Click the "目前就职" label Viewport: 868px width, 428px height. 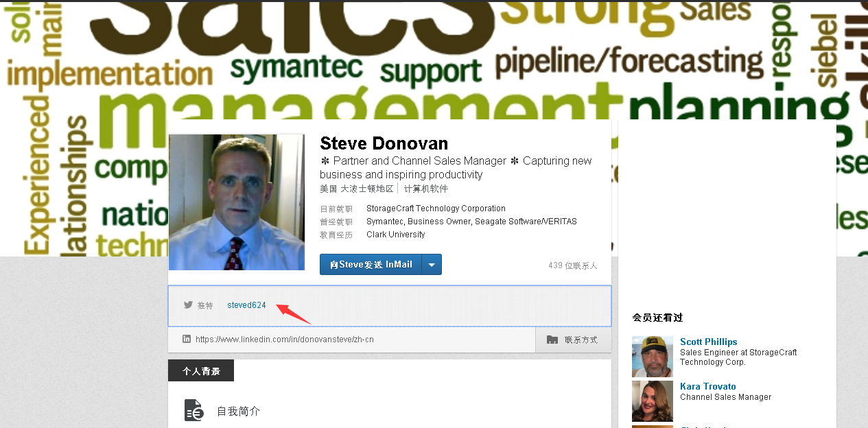pyautogui.click(x=336, y=209)
